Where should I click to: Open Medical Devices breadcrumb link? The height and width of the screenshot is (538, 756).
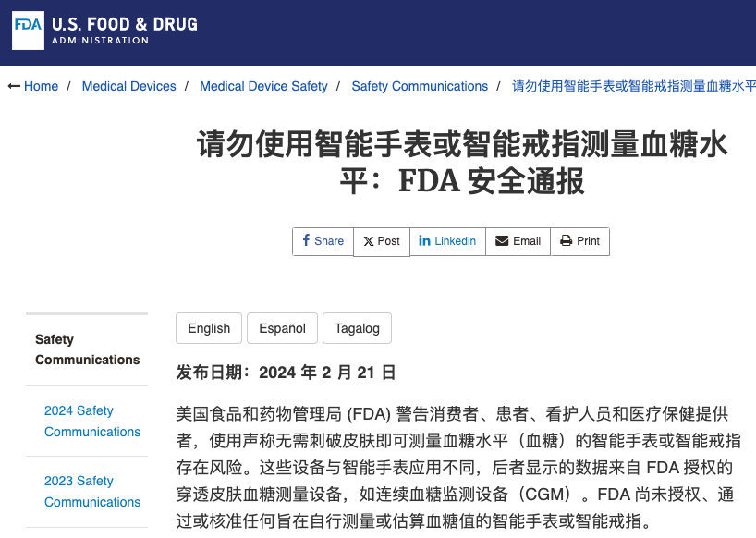coord(128,86)
